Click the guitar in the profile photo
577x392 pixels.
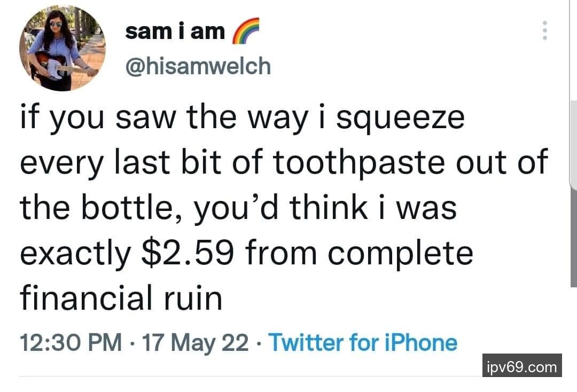[53, 65]
